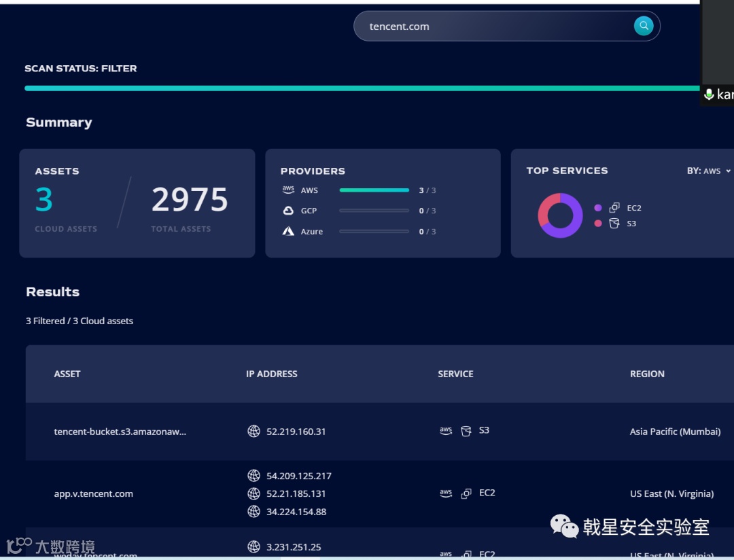Click the S3 bucket icon in legend

pos(614,224)
